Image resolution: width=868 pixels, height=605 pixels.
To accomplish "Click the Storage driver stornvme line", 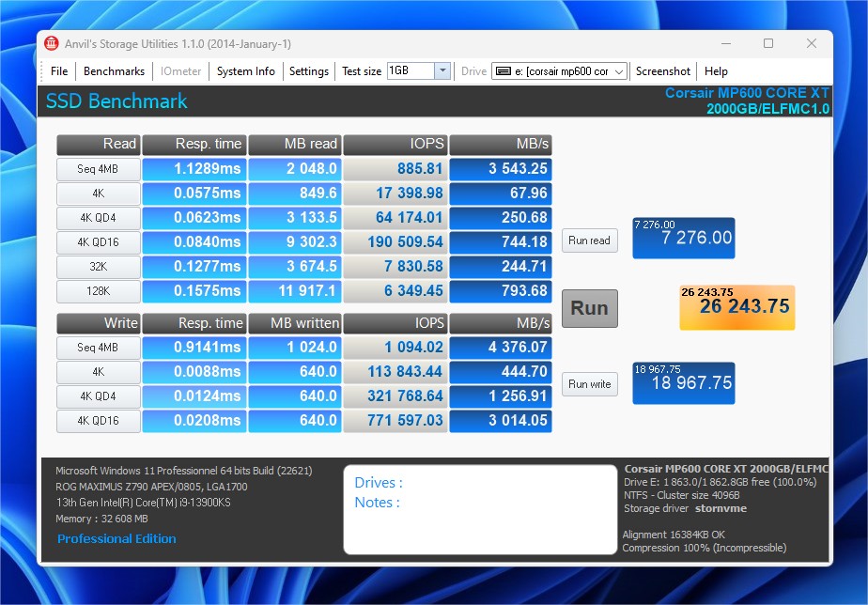I will click(686, 508).
